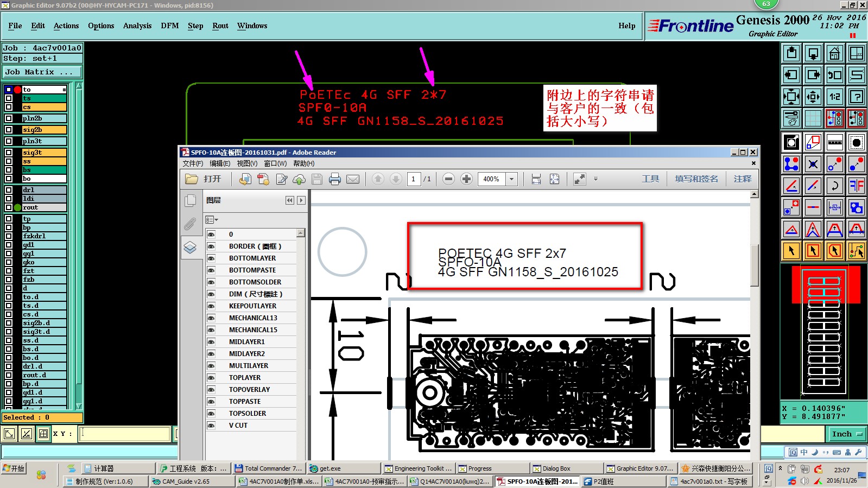868x488 pixels.
Task: Hide the TOPLAYER layer via eye icon
Action: pos(211,378)
